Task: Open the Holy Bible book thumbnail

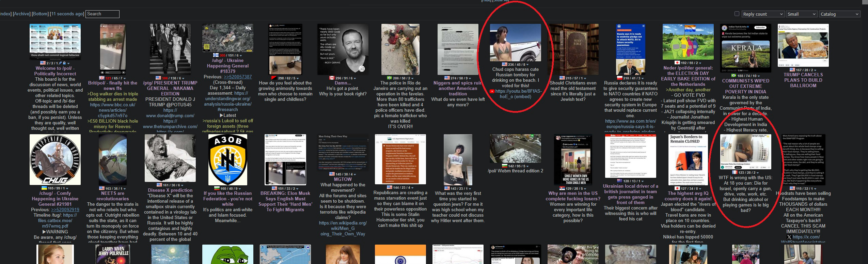Action: tap(573, 49)
